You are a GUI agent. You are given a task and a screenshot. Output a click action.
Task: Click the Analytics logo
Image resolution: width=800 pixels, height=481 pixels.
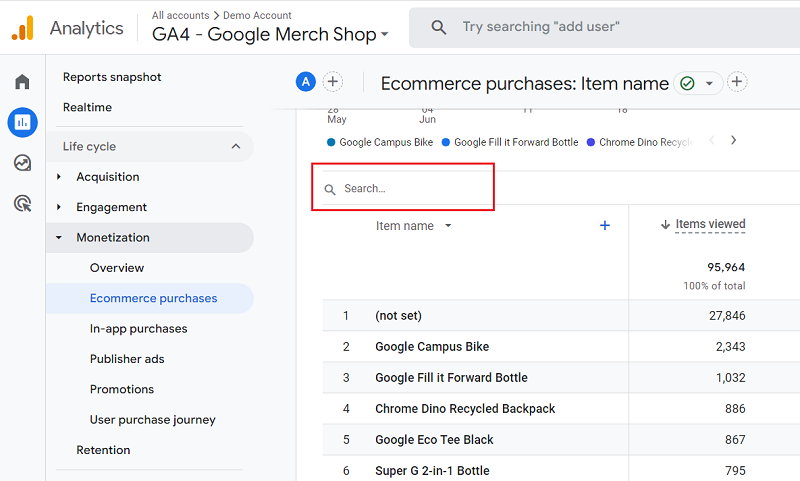pyautogui.click(x=22, y=28)
